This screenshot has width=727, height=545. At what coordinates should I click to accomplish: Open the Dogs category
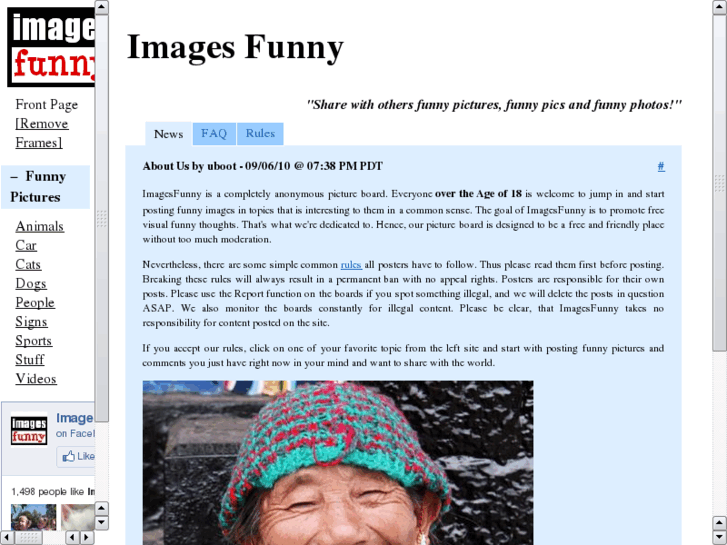[31, 283]
